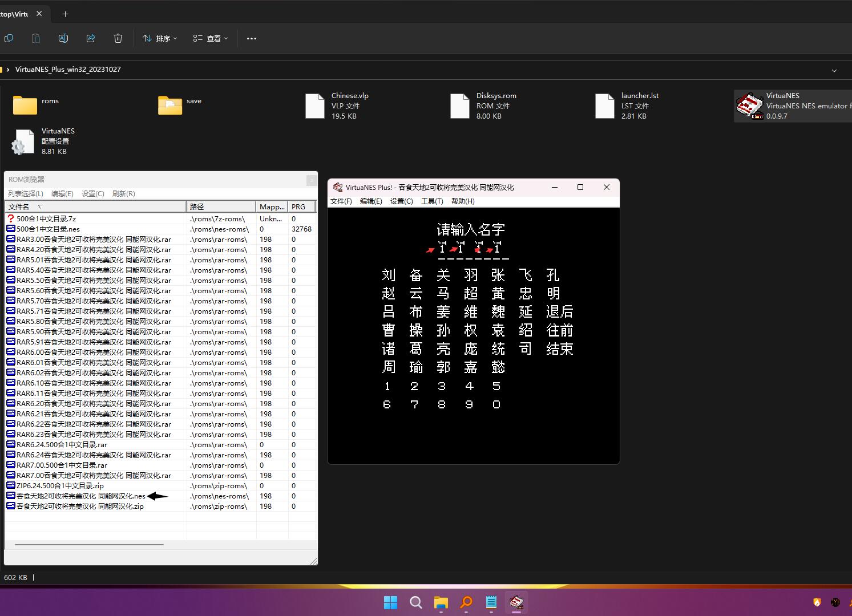
Task: Select RAR6.24.500合1中文目录.rar row
Action: [x=160, y=444]
